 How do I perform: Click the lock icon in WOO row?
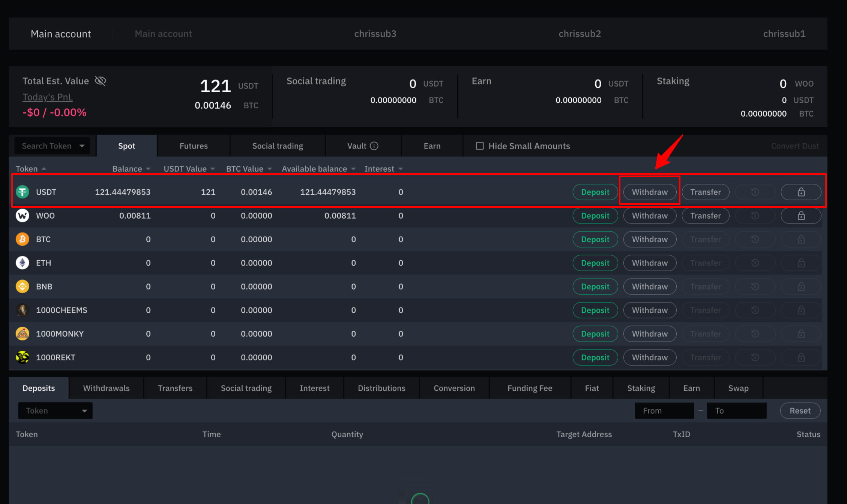(x=801, y=216)
